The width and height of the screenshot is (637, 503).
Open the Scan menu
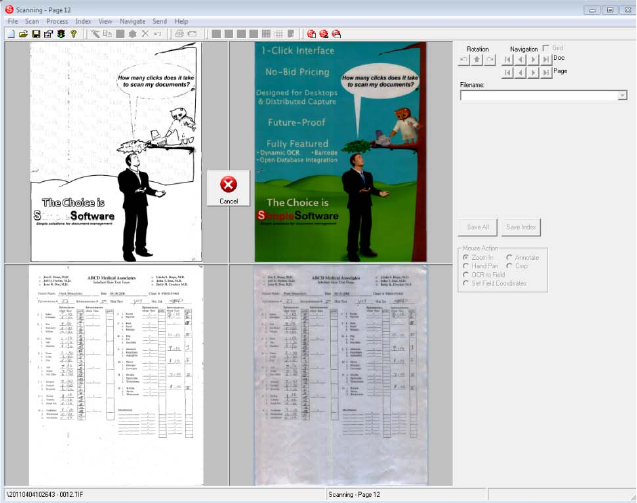pos(32,21)
